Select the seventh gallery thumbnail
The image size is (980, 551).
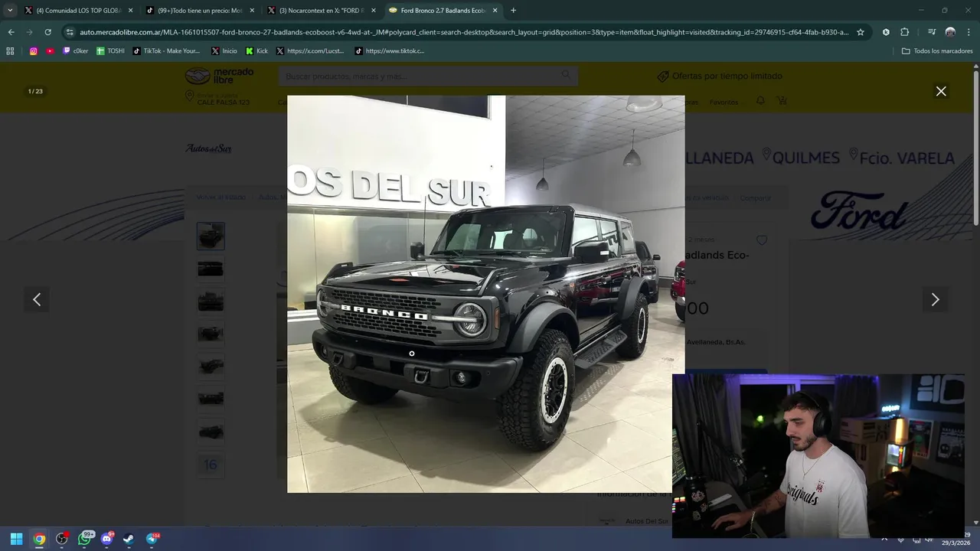click(211, 432)
